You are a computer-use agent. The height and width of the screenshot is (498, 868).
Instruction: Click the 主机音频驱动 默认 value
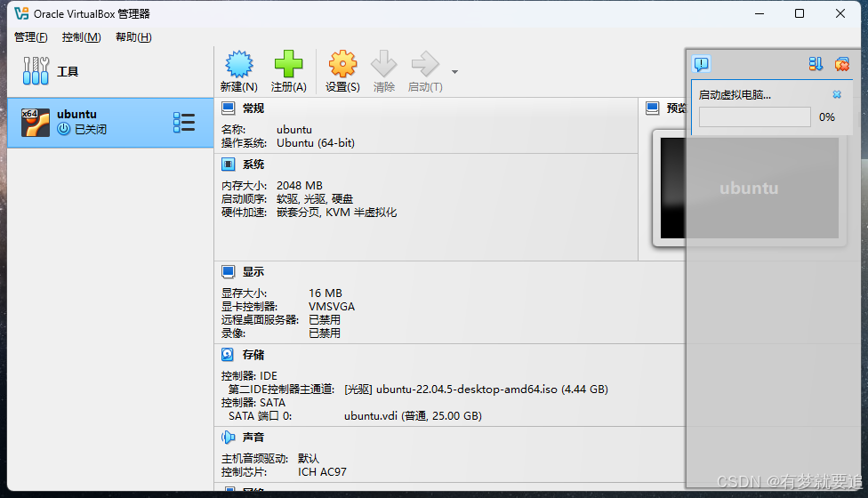pyautogui.click(x=309, y=458)
